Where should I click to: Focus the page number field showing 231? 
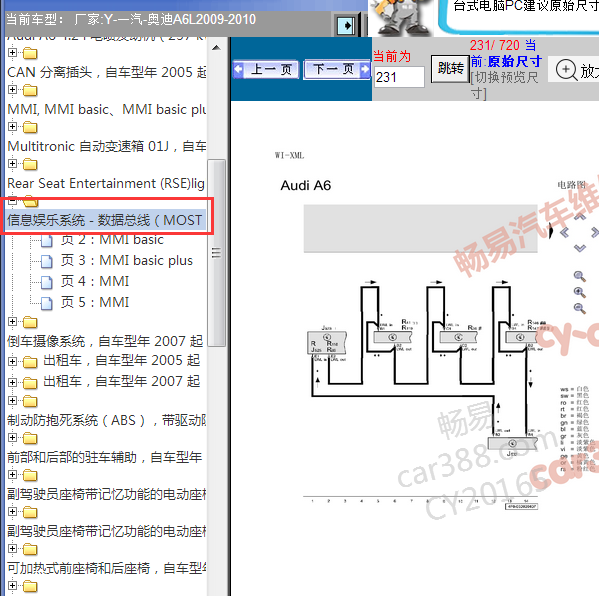coord(399,77)
